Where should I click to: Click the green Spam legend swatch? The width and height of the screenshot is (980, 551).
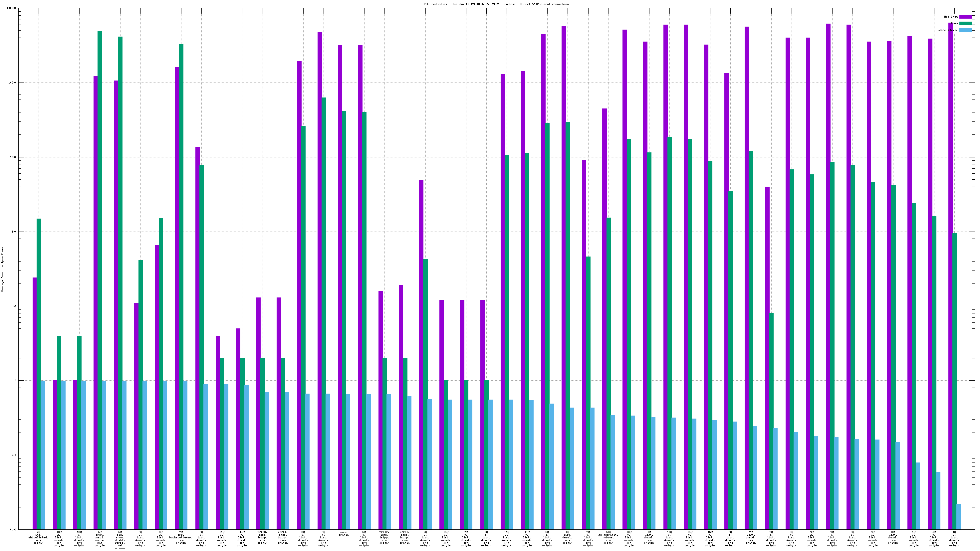965,24
